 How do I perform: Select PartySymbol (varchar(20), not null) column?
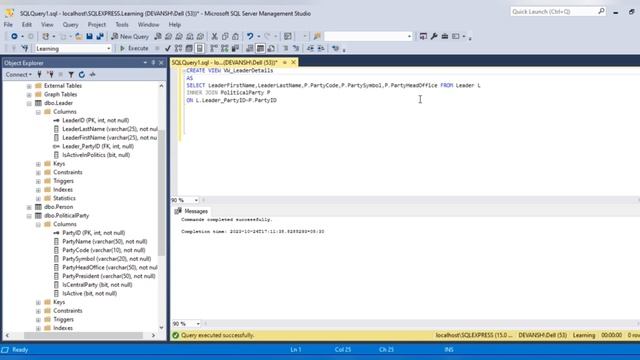pyautogui.click(x=107, y=259)
